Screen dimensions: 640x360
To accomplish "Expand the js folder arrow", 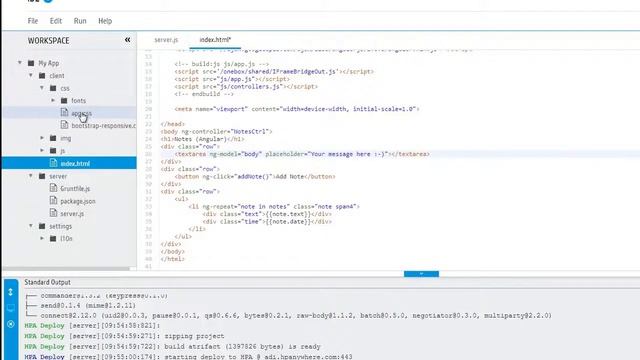I will tap(42, 150).
